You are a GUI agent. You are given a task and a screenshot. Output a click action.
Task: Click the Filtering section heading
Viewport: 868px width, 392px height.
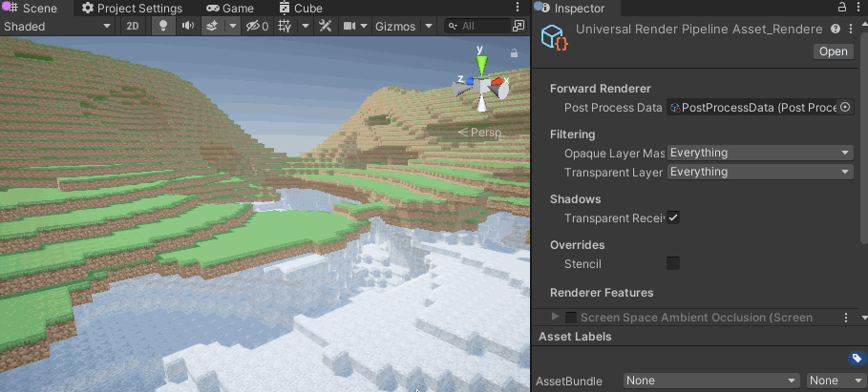pyautogui.click(x=572, y=134)
